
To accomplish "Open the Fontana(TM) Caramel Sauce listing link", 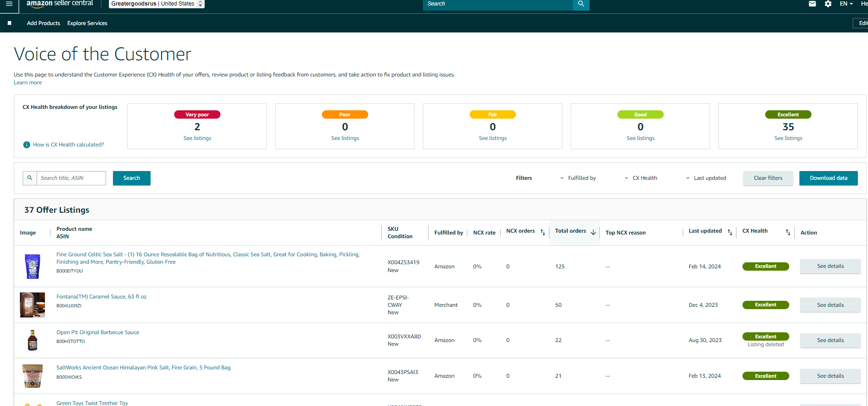I will 101,297.
